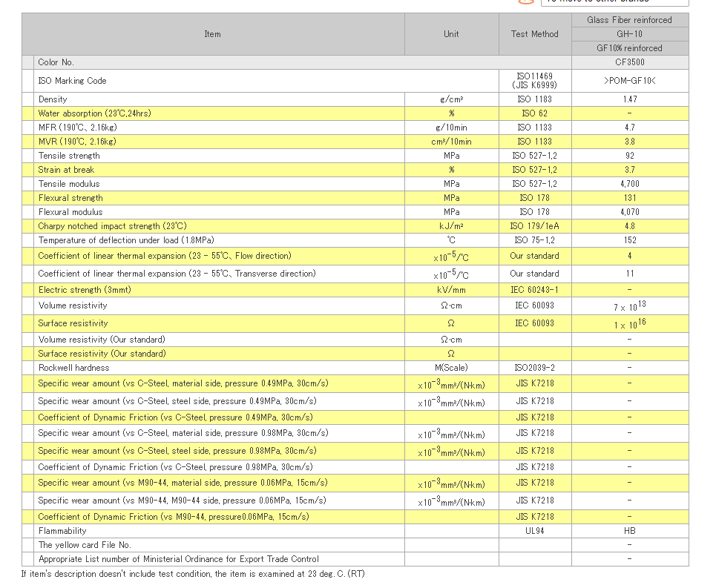
Task: Select the MFR unit "g/10min"
Action: click(451, 128)
